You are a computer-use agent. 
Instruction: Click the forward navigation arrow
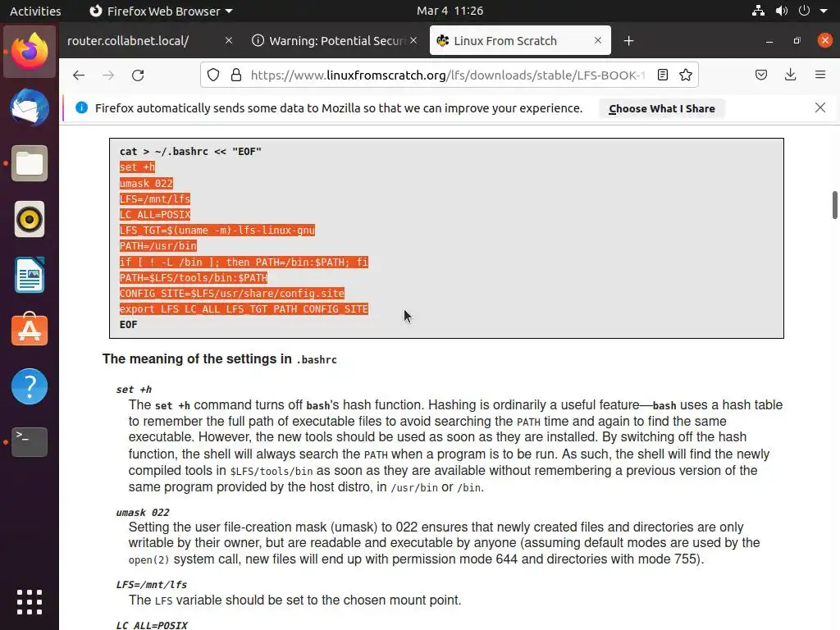tap(108, 75)
